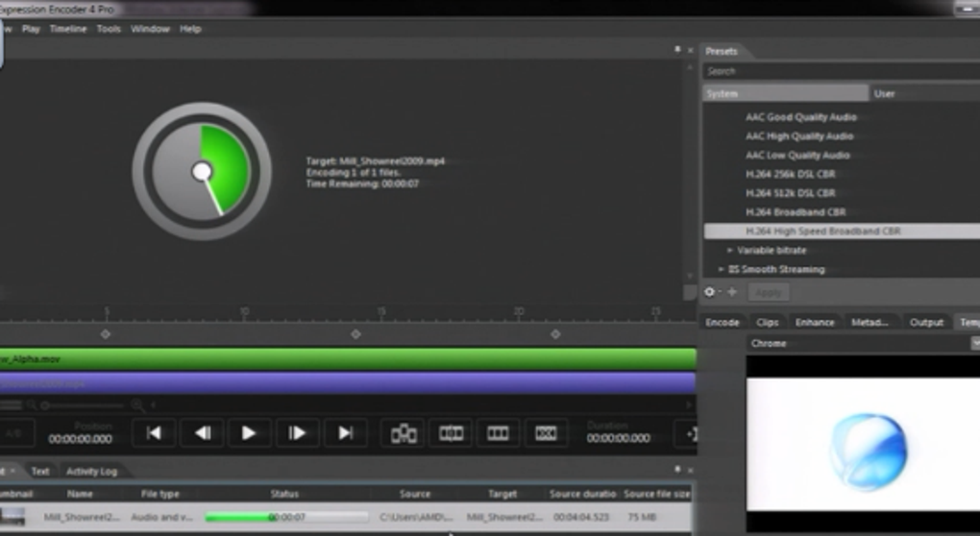Click the first timeline diamond marker
The width and height of the screenshot is (980, 536).
point(106,334)
